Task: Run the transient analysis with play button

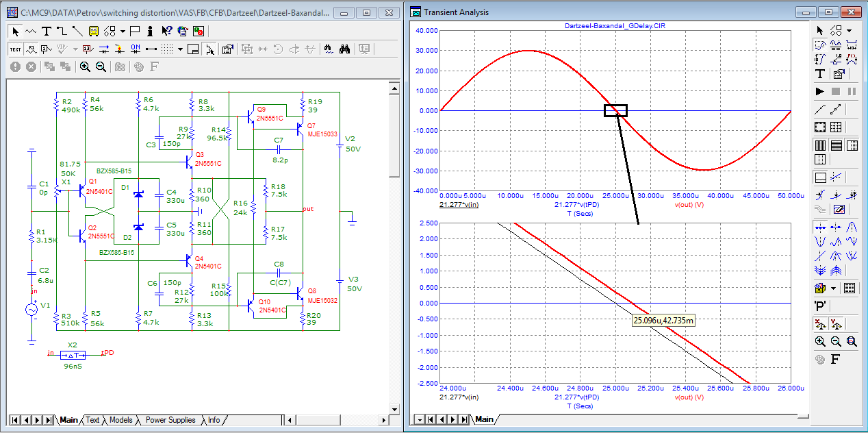Action: pos(820,91)
